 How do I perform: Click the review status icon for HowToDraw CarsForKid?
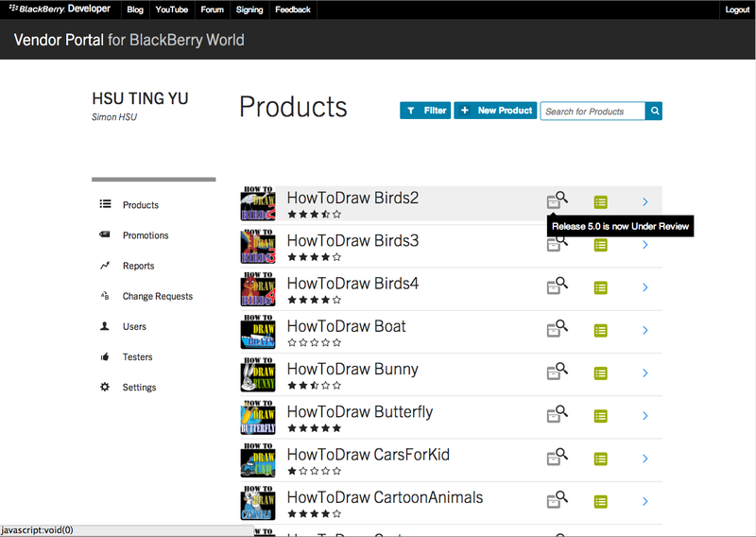point(557,457)
